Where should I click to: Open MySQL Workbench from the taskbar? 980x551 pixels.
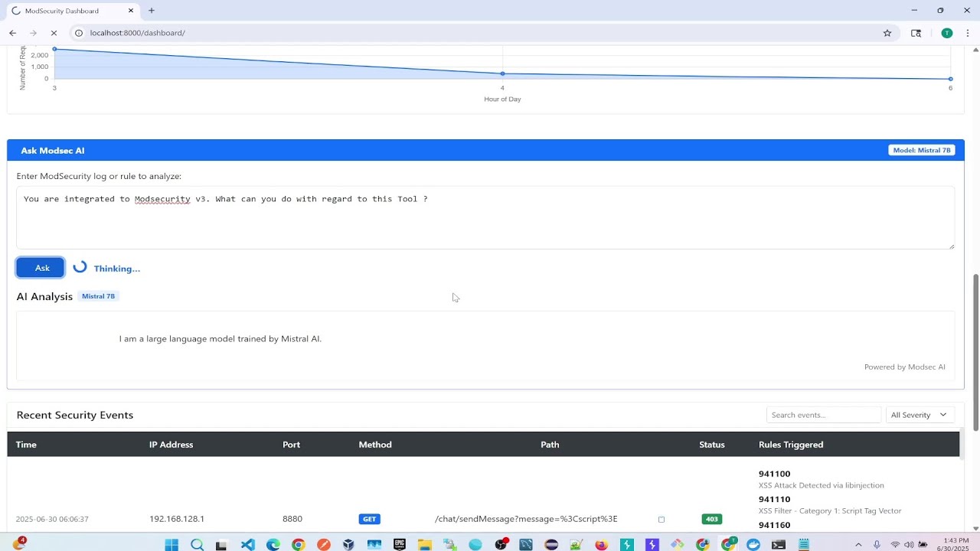pos(526,545)
